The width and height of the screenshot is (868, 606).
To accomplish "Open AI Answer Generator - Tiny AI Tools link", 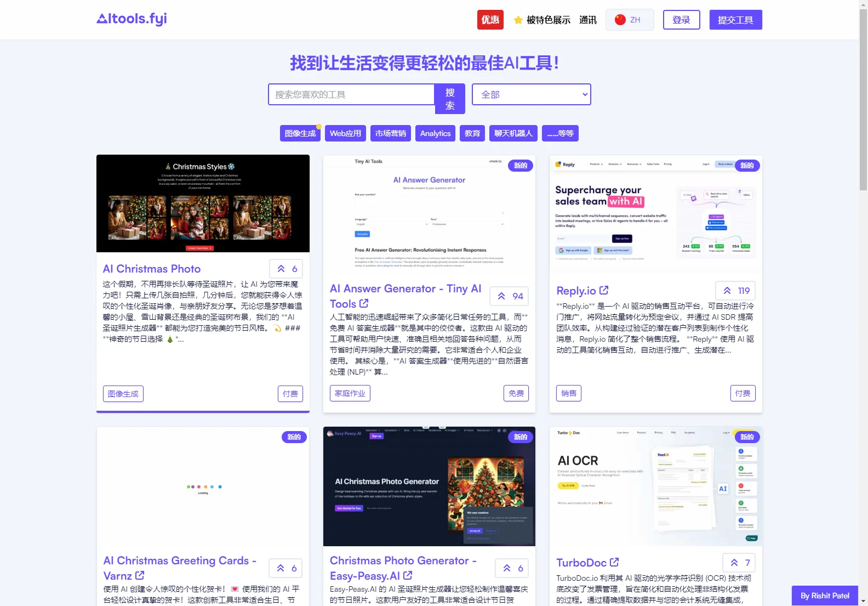I will tap(406, 296).
